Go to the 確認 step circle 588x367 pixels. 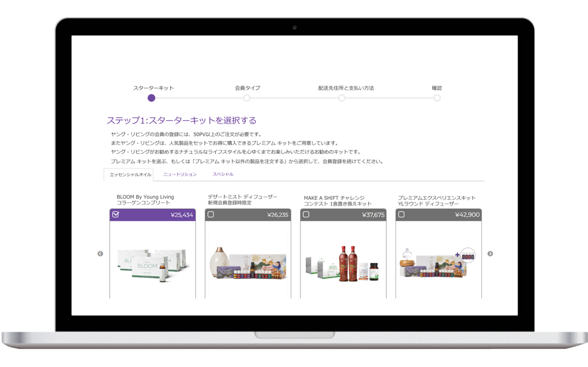point(437,98)
